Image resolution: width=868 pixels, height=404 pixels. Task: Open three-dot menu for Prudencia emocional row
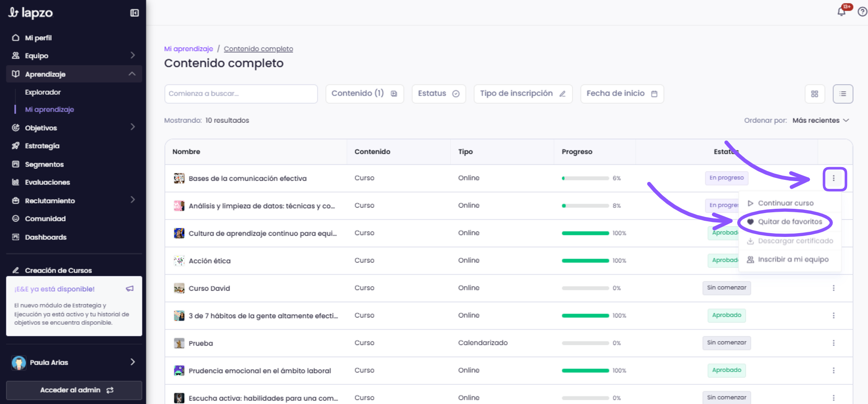tap(833, 370)
